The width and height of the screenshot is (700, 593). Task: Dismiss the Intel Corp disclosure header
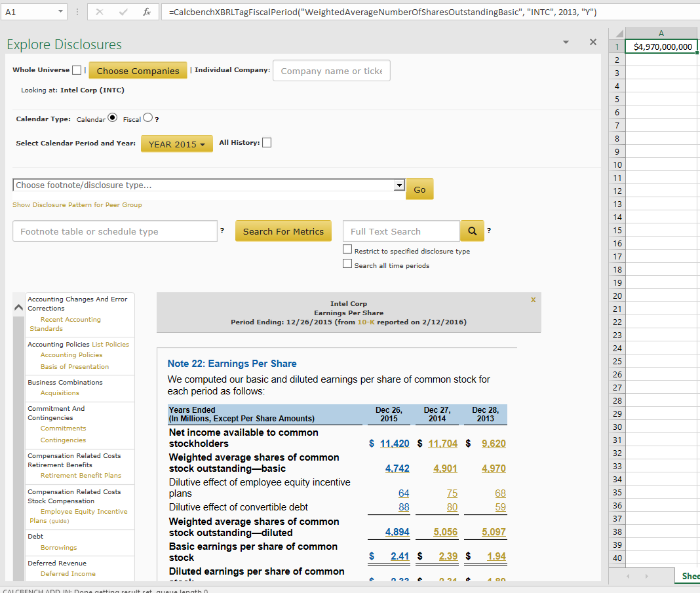[533, 299]
